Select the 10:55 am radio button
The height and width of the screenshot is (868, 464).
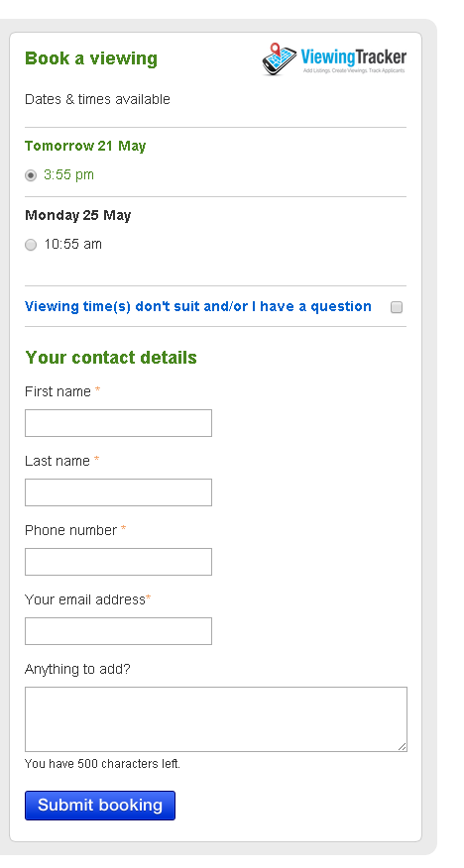coord(31,245)
